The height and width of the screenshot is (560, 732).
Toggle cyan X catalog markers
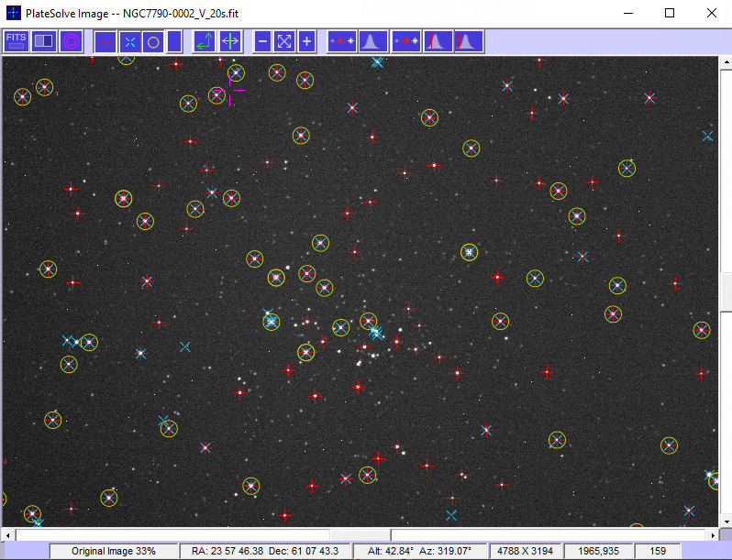[x=129, y=41]
